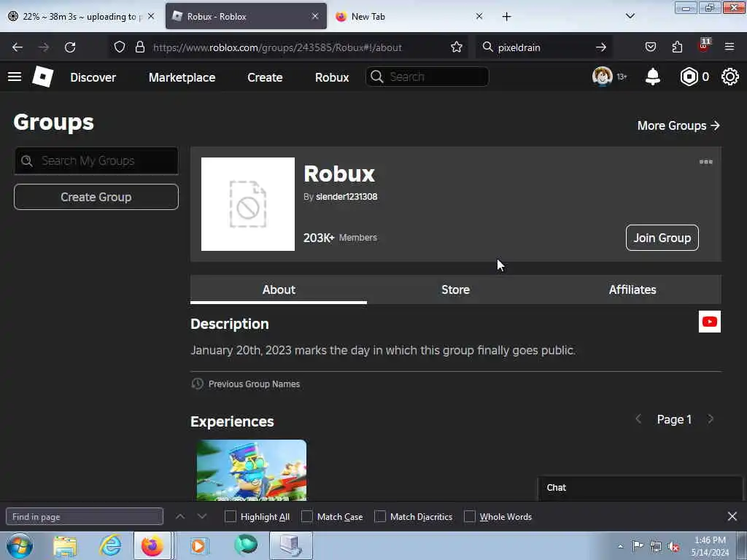Viewport: 747px width, 560px height.
Task: Open the tracking protection shield icon
Action: pyautogui.click(x=120, y=47)
